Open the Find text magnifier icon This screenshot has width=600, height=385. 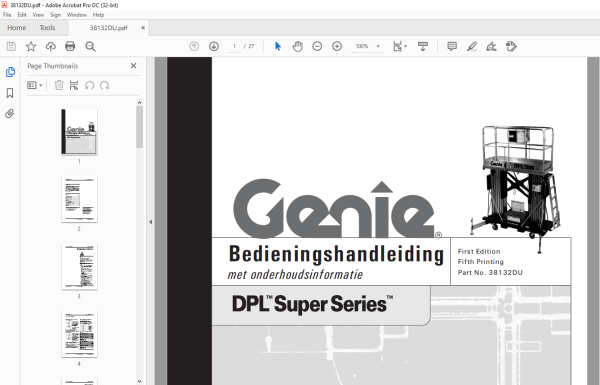90,47
